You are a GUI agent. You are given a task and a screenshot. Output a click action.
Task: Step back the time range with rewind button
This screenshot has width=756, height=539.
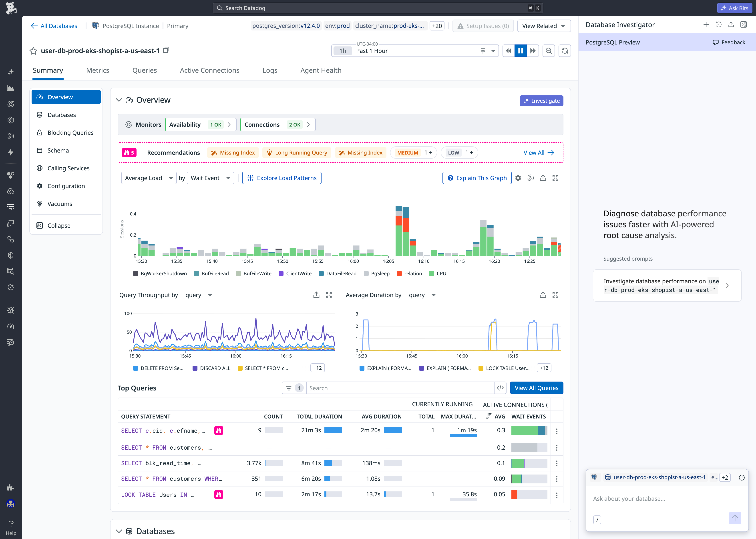click(x=509, y=51)
